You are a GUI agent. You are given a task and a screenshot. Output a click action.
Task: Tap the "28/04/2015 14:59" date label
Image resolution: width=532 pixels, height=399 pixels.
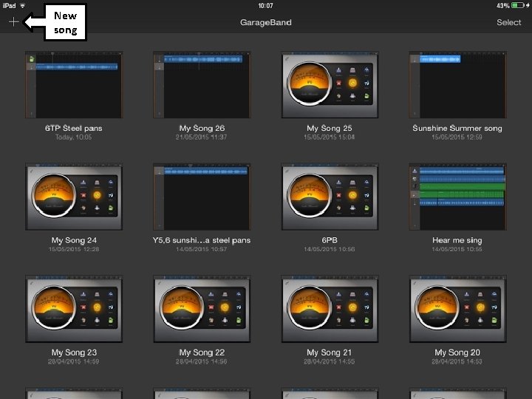click(x=74, y=361)
